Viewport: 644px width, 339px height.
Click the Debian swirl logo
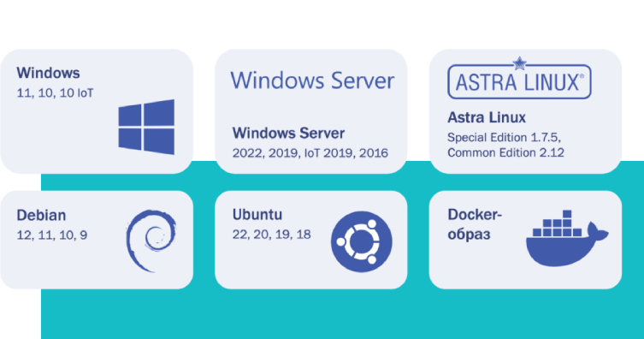(151, 241)
